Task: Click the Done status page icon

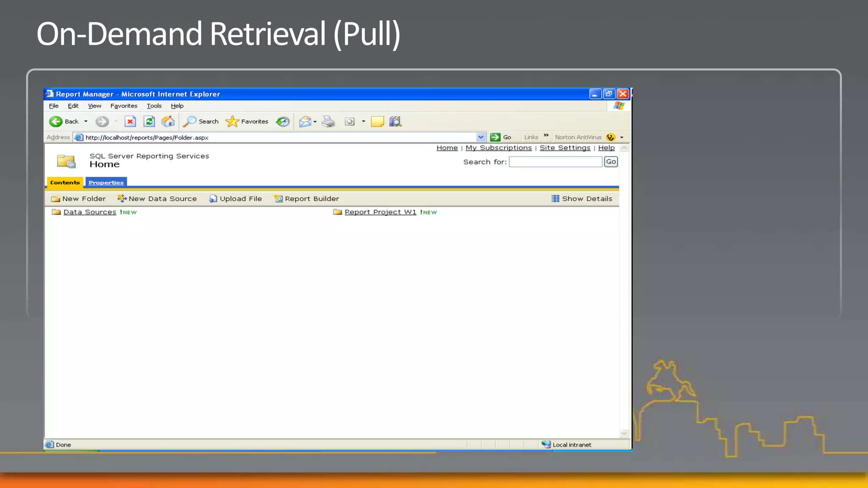Action: coord(50,445)
